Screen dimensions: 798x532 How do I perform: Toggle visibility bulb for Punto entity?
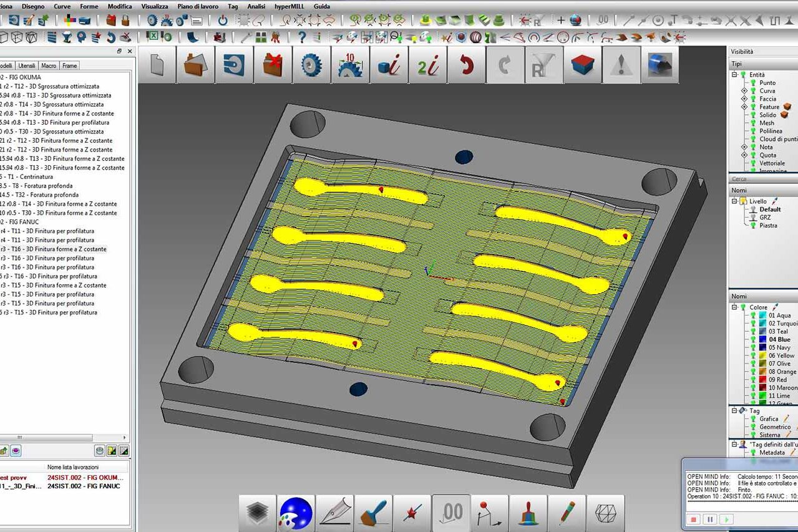[753, 83]
